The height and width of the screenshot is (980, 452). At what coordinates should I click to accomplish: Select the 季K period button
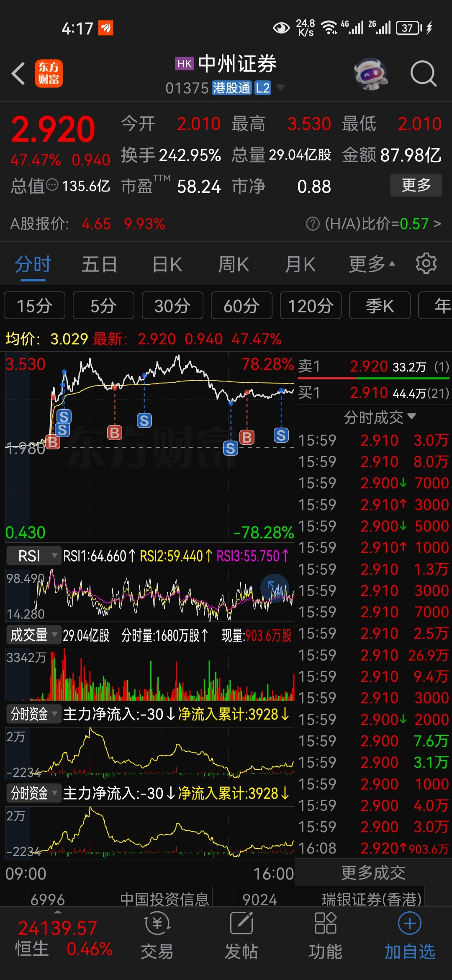(x=380, y=306)
